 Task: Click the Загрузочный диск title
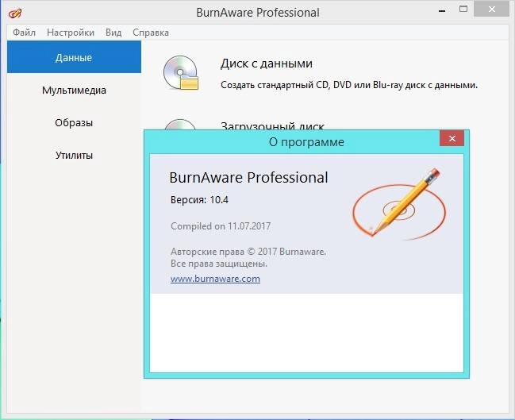pyautogui.click(x=273, y=125)
